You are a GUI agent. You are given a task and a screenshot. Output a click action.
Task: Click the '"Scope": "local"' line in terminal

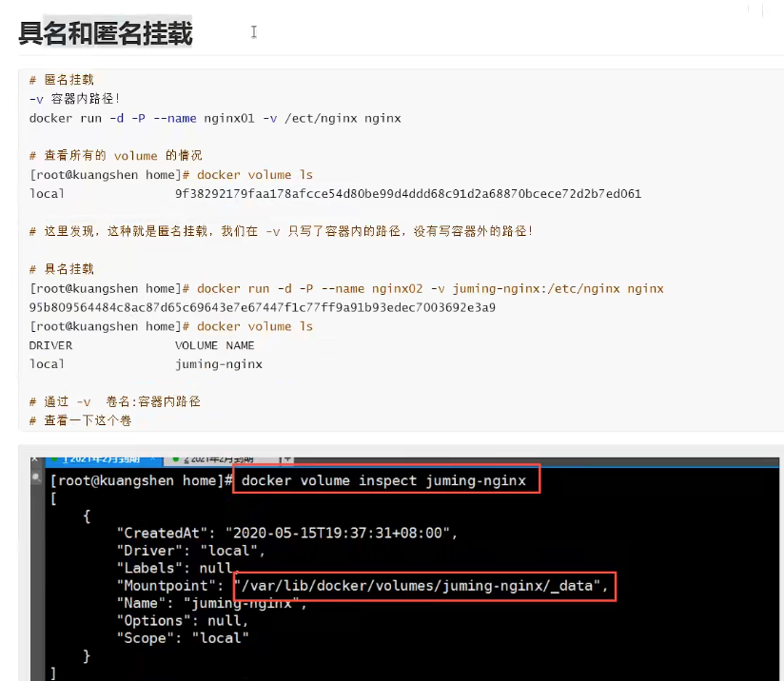click(x=183, y=638)
